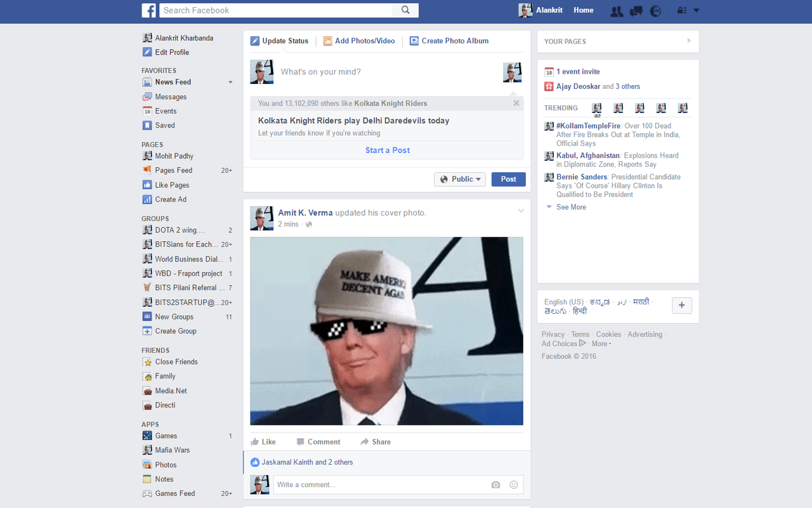Open the friend requests icon
This screenshot has width=812, height=508.
(616, 10)
